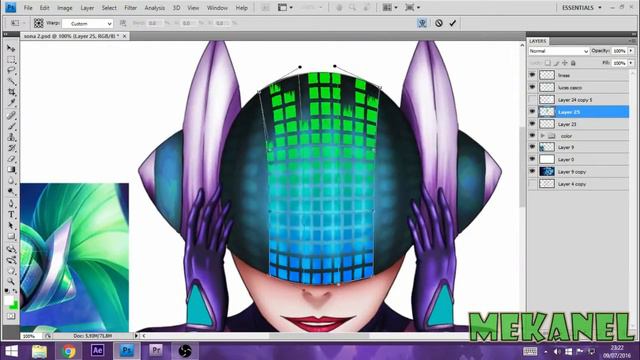Hide the luces casco layer

click(532, 87)
